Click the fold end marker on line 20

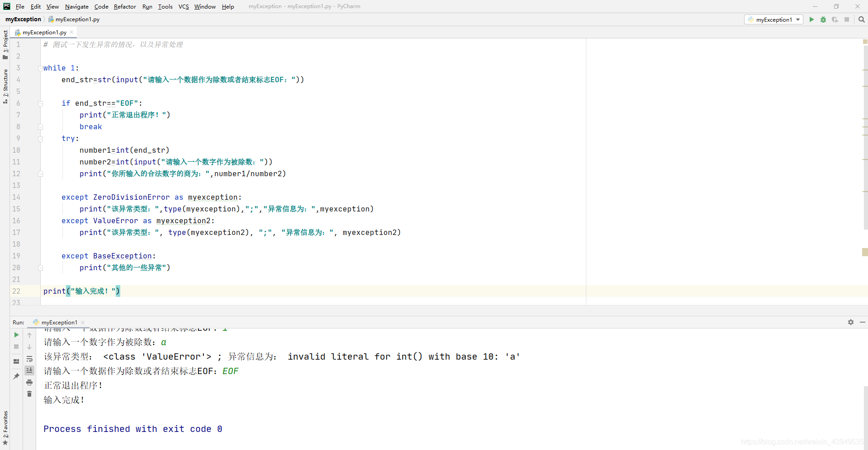click(x=40, y=268)
